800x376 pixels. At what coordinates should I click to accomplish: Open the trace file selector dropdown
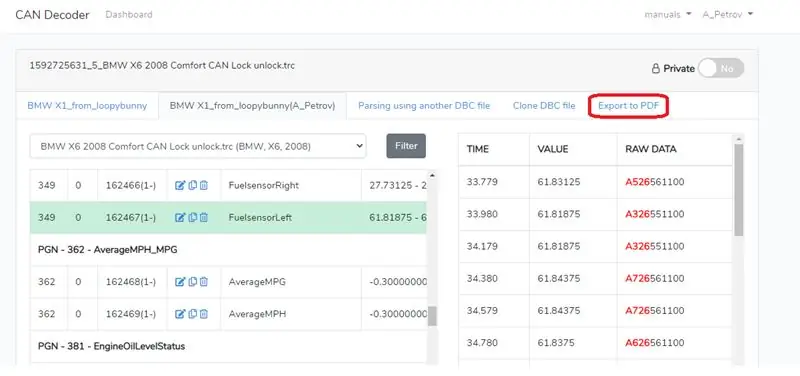pos(198,146)
